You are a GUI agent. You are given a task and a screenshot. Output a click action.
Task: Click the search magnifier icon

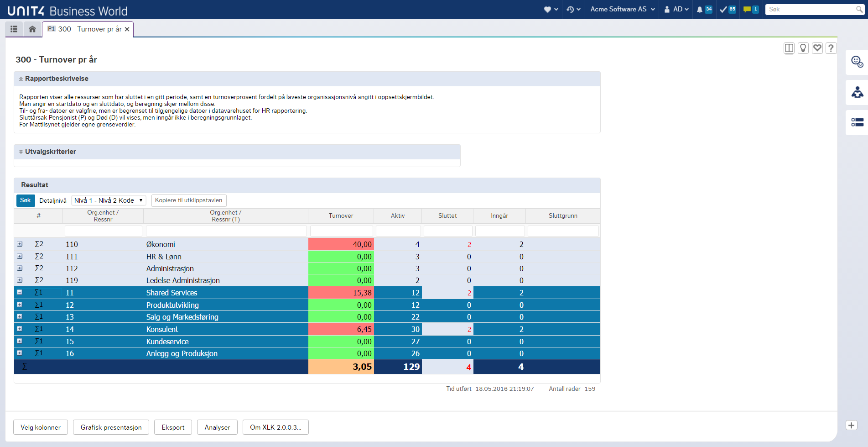[859, 9]
